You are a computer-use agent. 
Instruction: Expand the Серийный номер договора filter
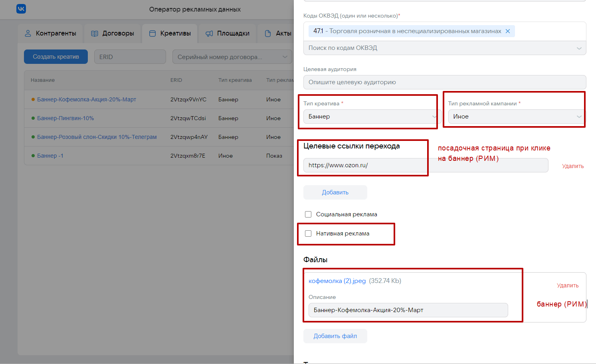pos(232,57)
